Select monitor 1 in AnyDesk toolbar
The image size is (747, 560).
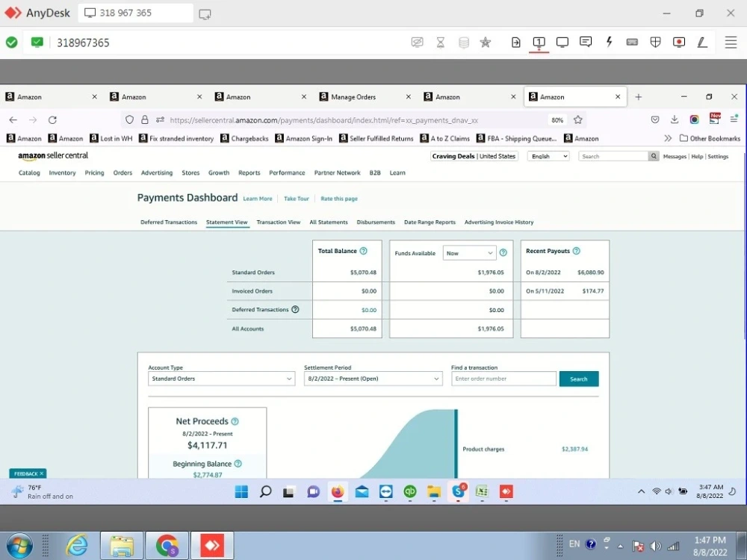[539, 42]
